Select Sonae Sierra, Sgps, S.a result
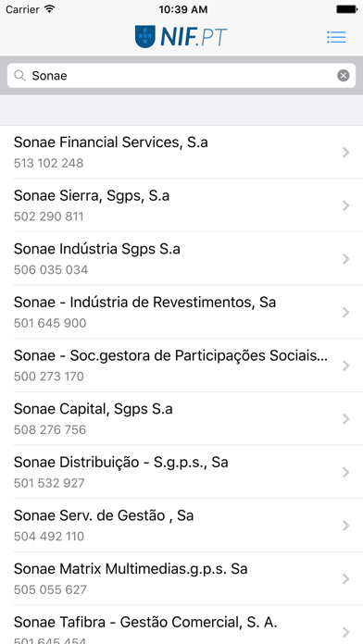This screenshot has width=363, height=644. tap(181, 205)
